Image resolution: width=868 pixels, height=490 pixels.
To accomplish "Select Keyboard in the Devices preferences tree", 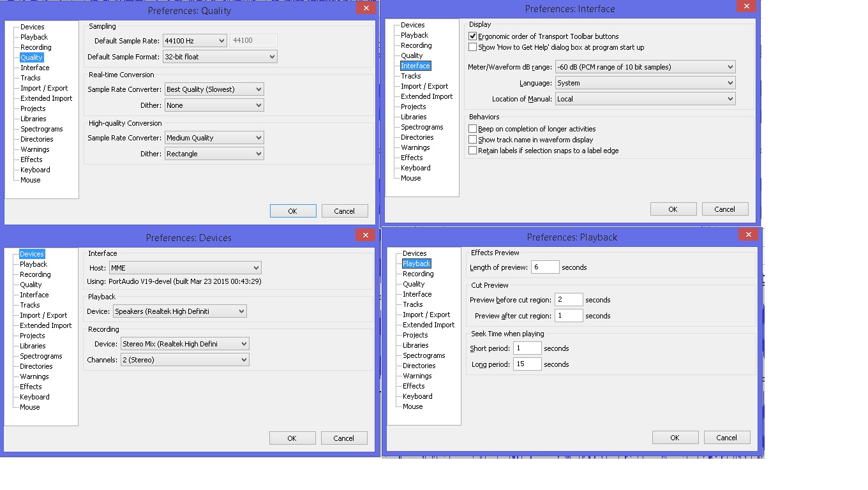I will click(x=34, y=397).
